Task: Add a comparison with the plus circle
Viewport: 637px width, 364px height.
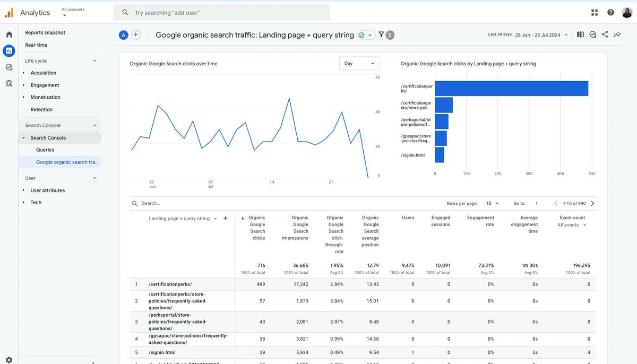Action: pyautogui.click(x=136, y=35)
